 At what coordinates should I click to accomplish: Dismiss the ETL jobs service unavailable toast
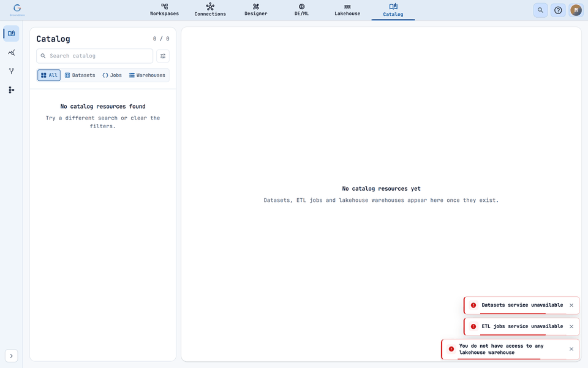click(x=571, y=326)
